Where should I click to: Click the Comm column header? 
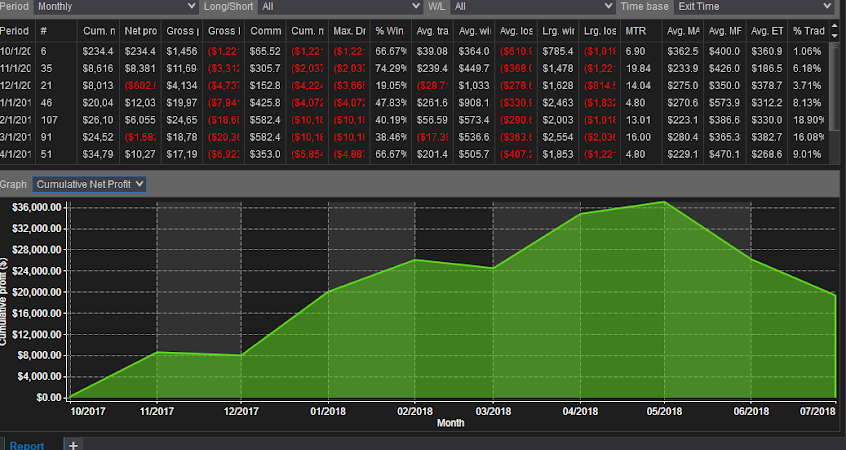point(265,31)
